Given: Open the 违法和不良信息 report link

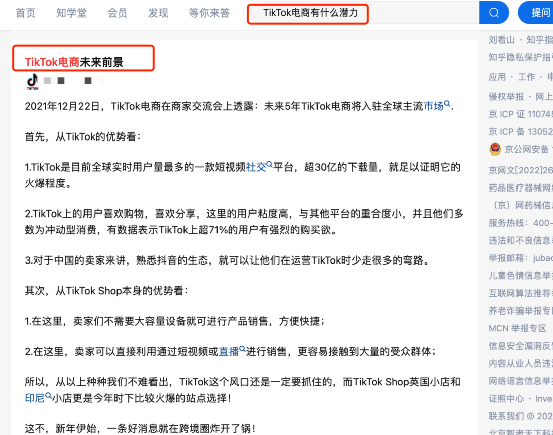Looking at the screenshot, I should click(x=521, y=241).
